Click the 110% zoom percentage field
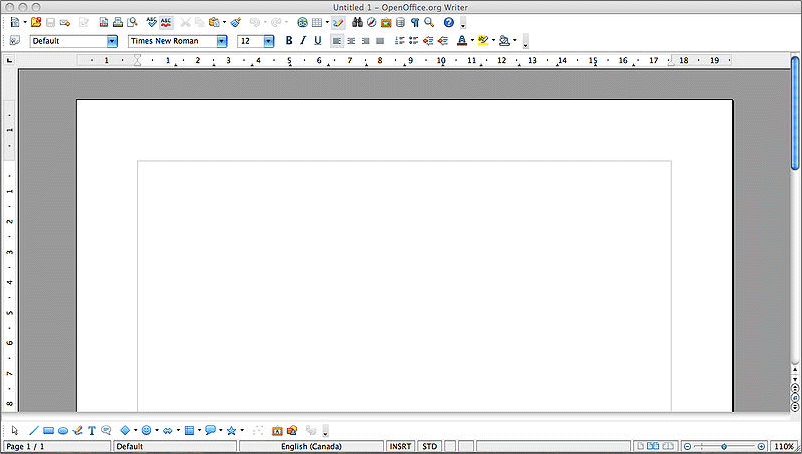802x454 pixels. click(784, 447)
